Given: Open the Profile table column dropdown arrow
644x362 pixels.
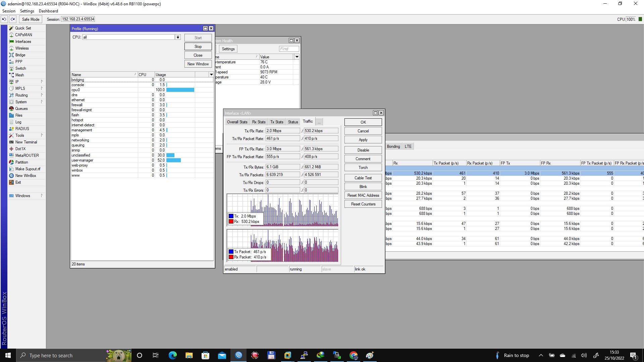Looking at the screenshot, I should click(211, 74).
